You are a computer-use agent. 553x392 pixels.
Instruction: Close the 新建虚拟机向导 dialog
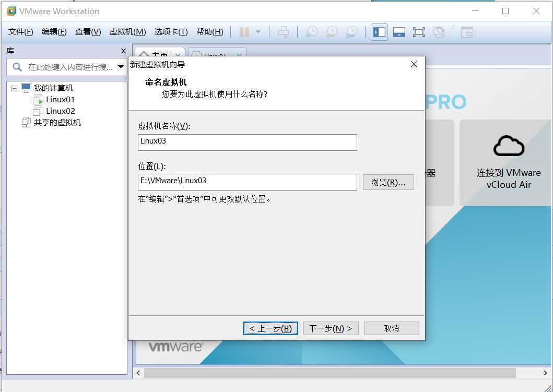tap(414, 64)
